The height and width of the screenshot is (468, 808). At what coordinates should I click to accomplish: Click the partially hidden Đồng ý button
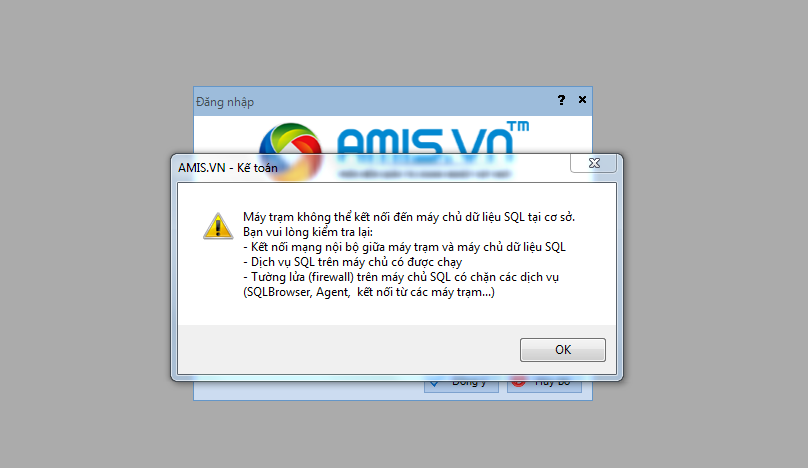pos(461,386)
